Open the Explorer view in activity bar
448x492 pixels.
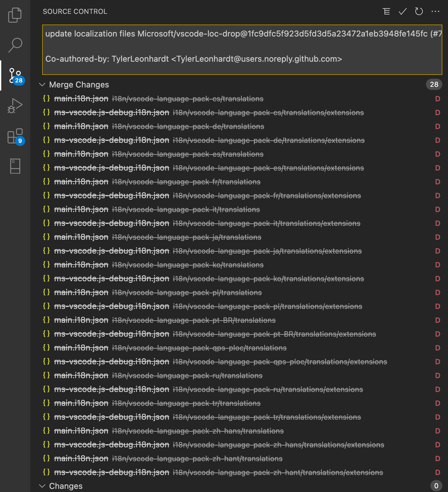(15, 15)
